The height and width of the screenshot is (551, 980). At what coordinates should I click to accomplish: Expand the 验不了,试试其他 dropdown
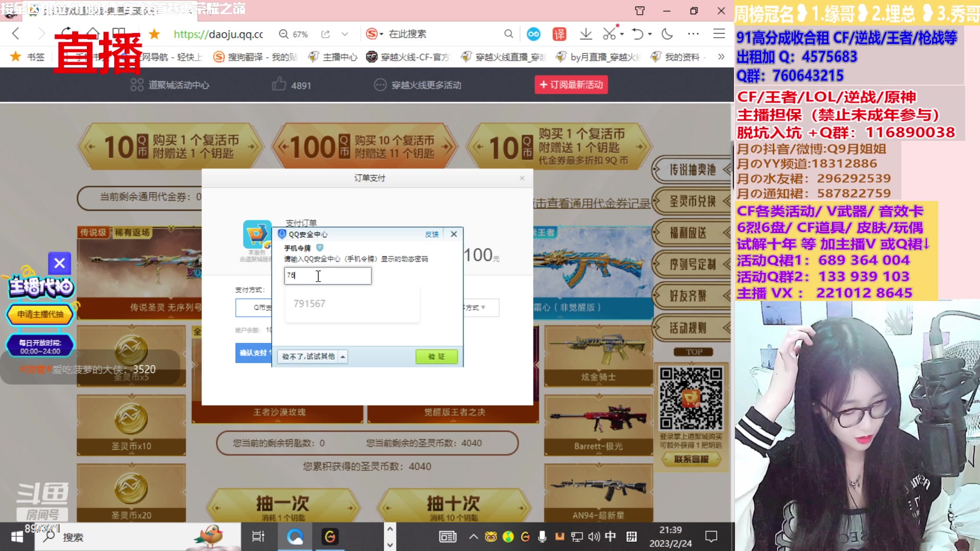tap(312, 356)
